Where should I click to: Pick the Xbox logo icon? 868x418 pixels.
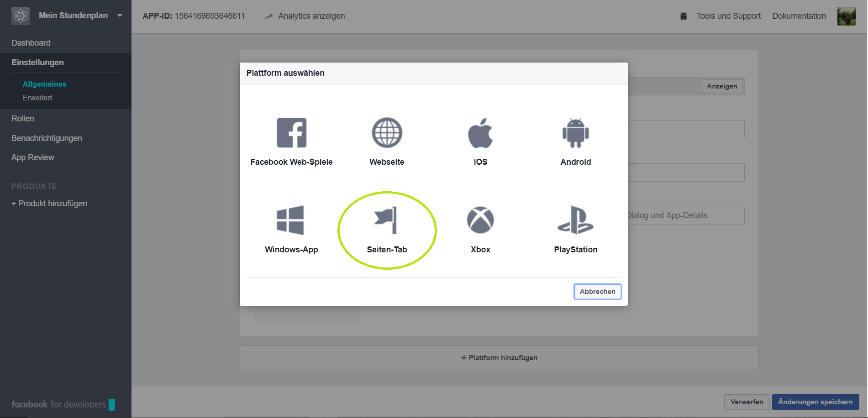pyautogui.click(x=480, y=220)
